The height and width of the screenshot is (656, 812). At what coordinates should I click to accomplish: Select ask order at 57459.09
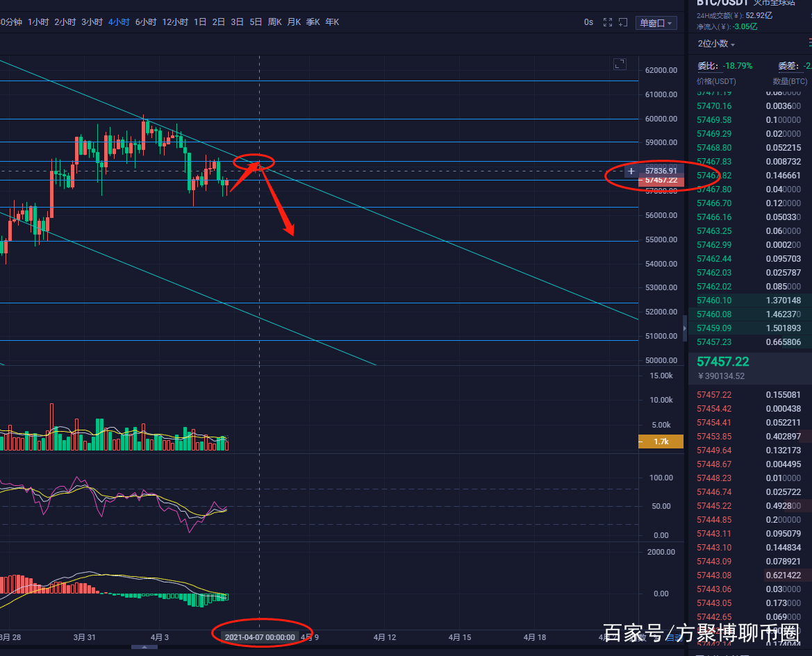pyautogui.click(x=750, y=328)
